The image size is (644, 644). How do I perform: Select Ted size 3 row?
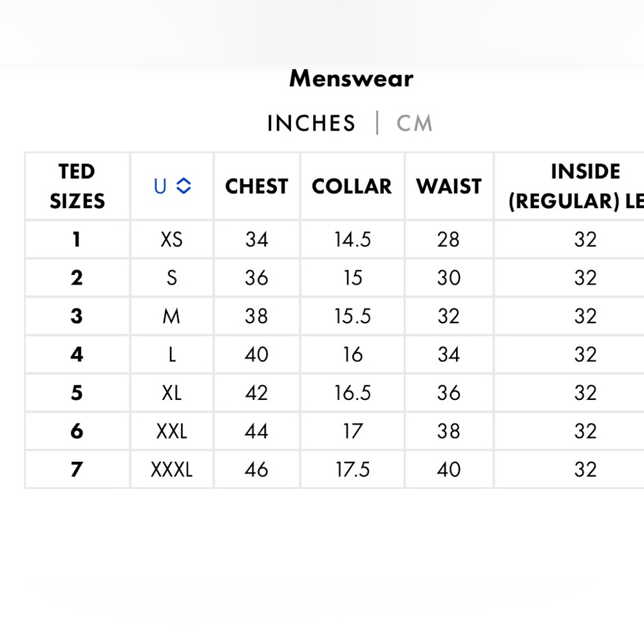point(334,316)
